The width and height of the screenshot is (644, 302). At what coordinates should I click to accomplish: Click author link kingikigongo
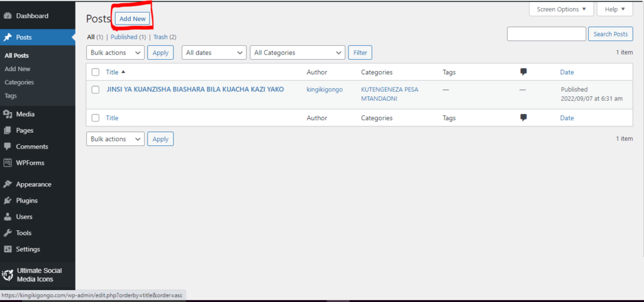(x=325, y=89)
